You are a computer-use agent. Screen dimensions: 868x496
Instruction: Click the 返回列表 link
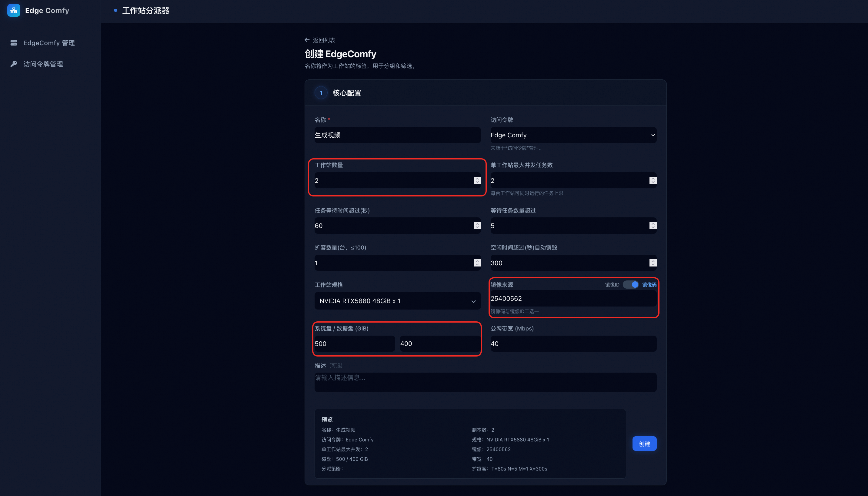tap(324, 40)
